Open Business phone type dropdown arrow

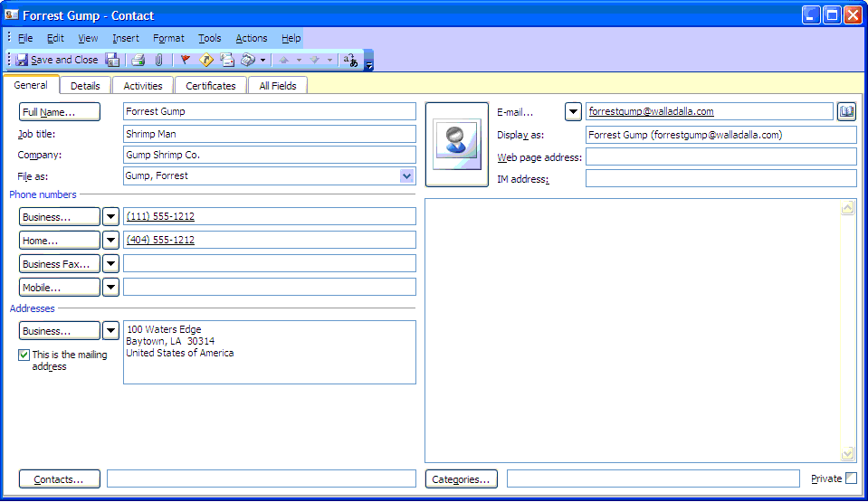tap(110, 216)
